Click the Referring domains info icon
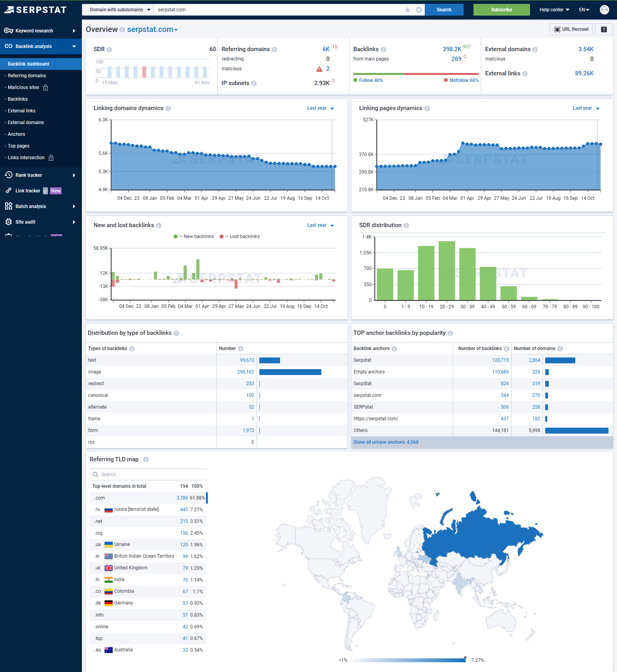617x672 pixels. point(275,50)
